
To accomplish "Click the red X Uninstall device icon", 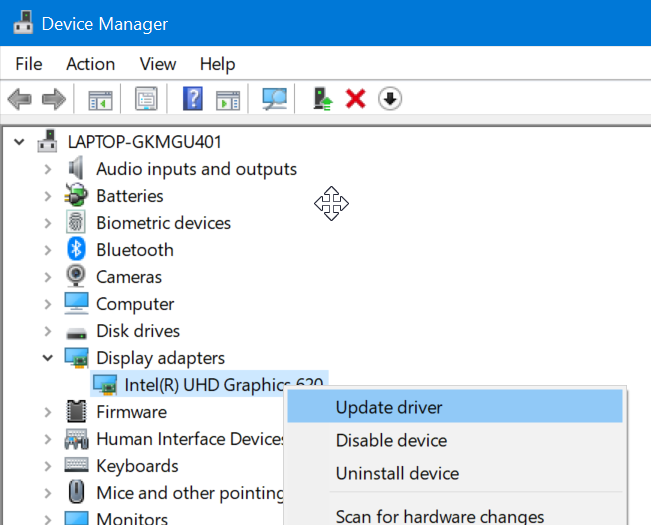I will [x=355, y=99].
